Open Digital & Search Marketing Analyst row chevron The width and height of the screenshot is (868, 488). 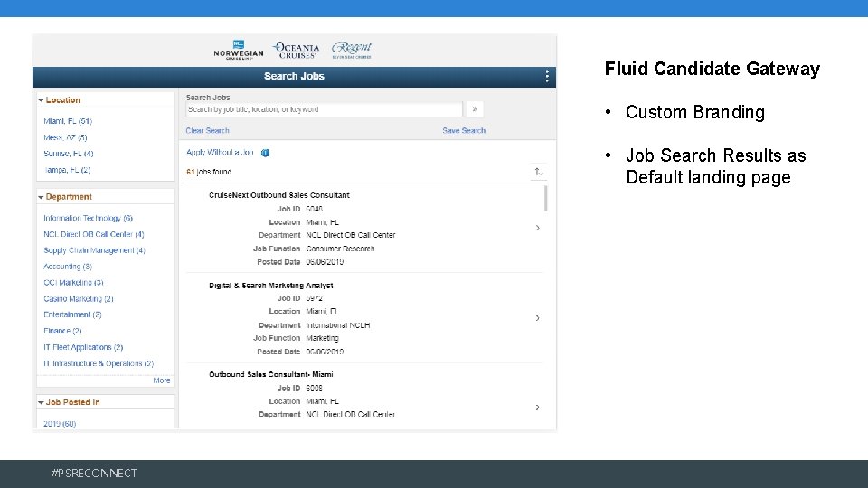coord(537,318)
